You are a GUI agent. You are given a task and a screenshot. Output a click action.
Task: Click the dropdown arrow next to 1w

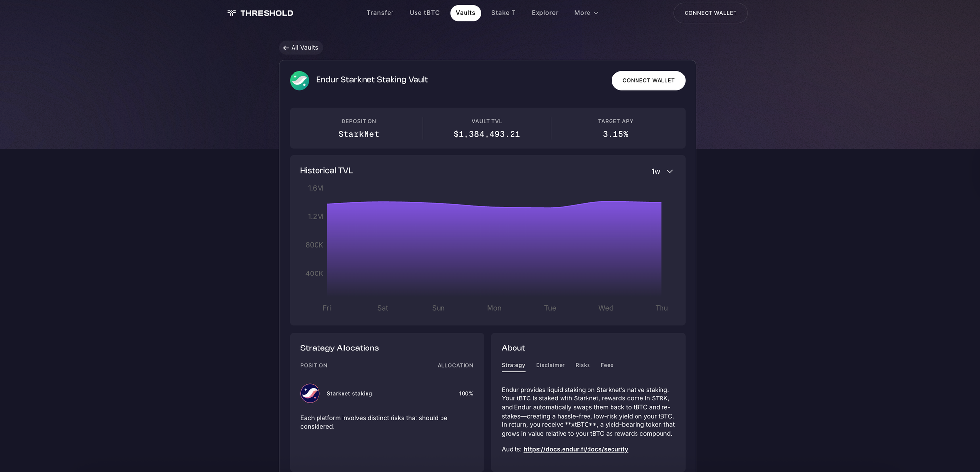(x=669, y=172)
